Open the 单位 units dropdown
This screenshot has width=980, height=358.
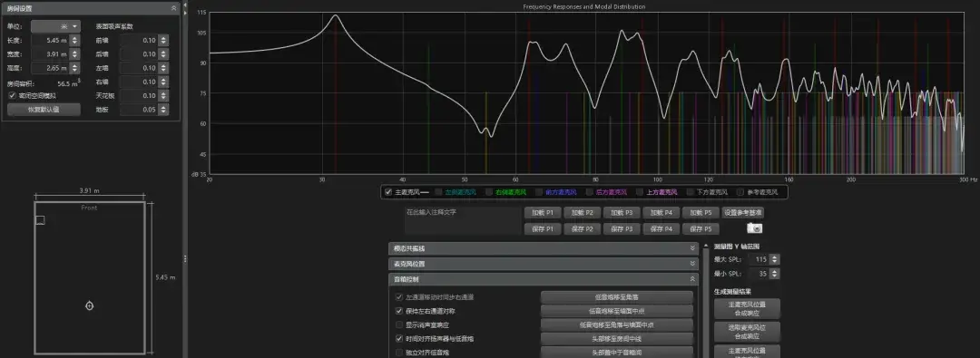[x=56, y=26]
